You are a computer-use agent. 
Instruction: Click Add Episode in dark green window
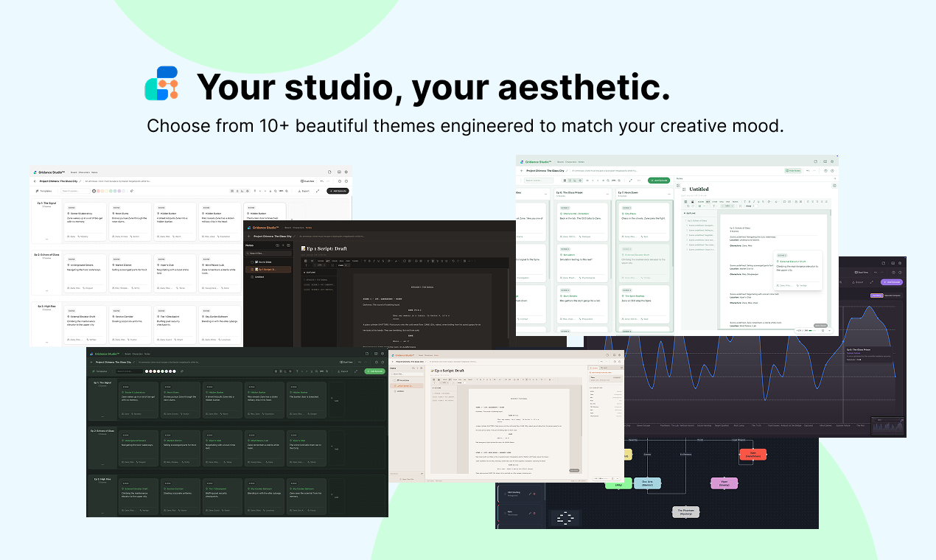coord(374,371)
